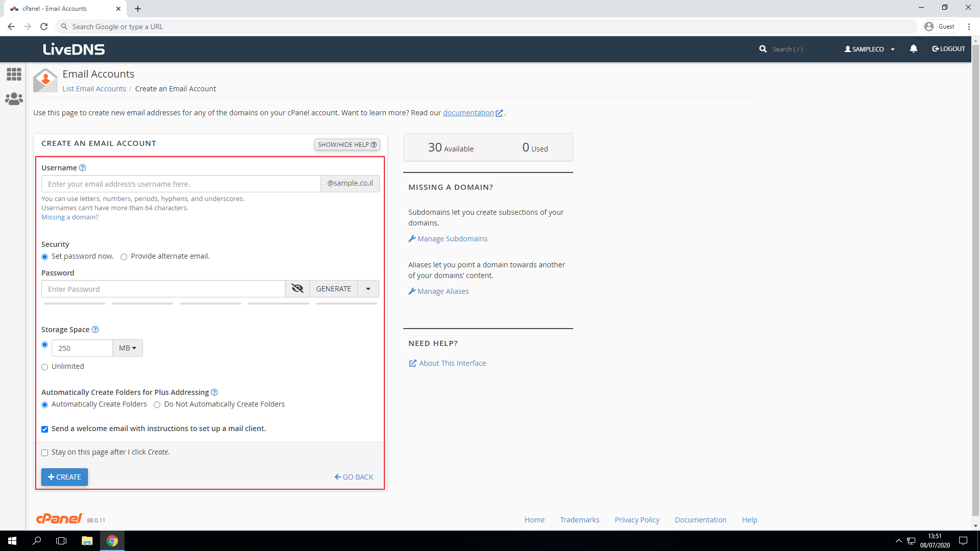Viewport: 980px width, 551px height.
Task: Select Provide alternate email radio
Action: pos(124,257)
